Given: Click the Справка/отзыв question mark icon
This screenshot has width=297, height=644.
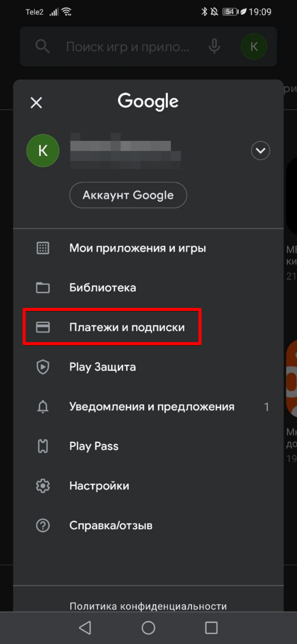Looking at the screenshot, I should coord(43,525).
